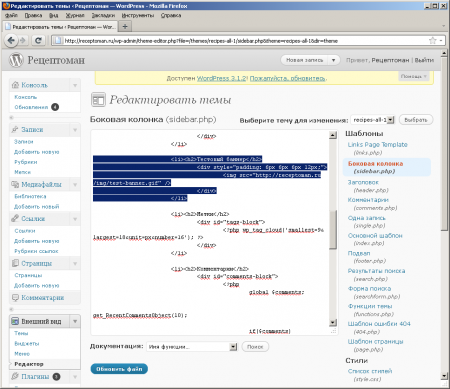
Task: Click the Записи pin icon
Action: tap(15, 129)
